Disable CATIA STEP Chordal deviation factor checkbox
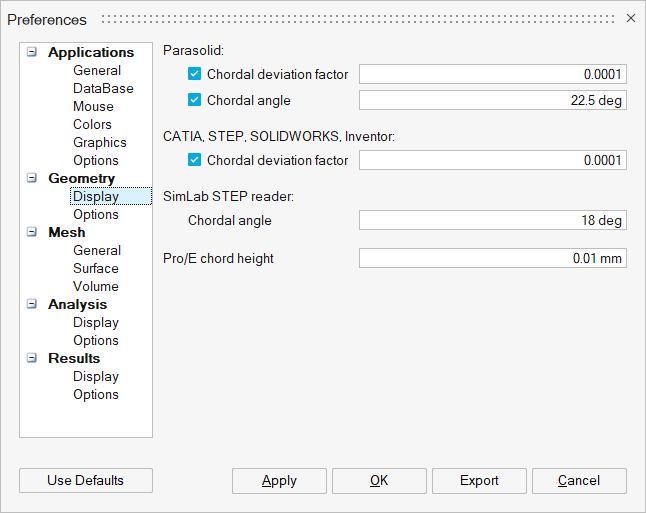646x513 pixels. point(195,160)
